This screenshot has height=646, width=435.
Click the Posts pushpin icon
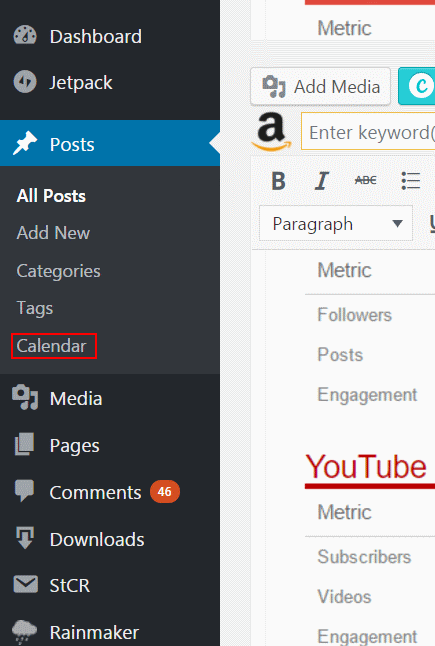coord(25,143)
